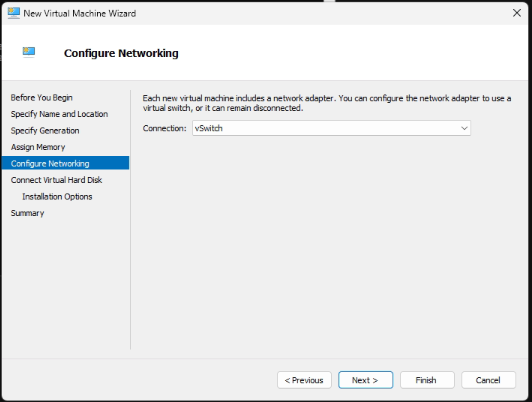
Task: Click the network adapter description text
Action: 327,103
